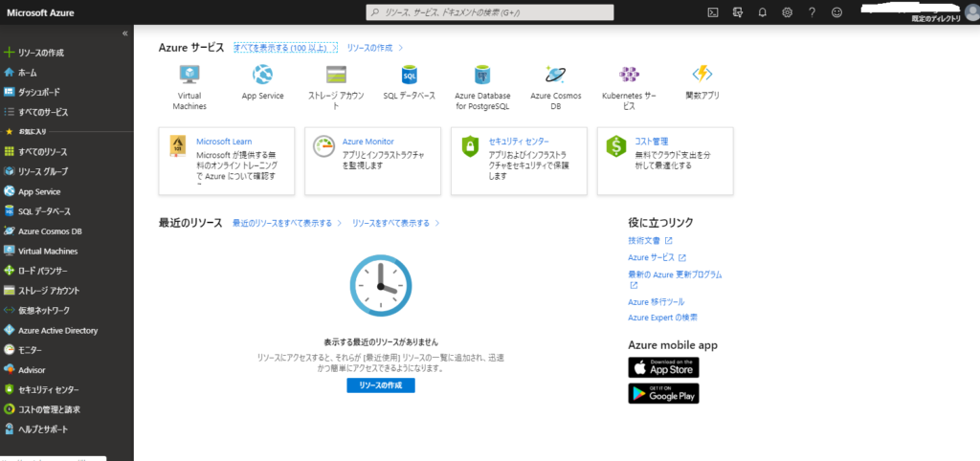Open the SQL データベース service icon
Viewport: 980px width, 461px height.
point(410,75)
